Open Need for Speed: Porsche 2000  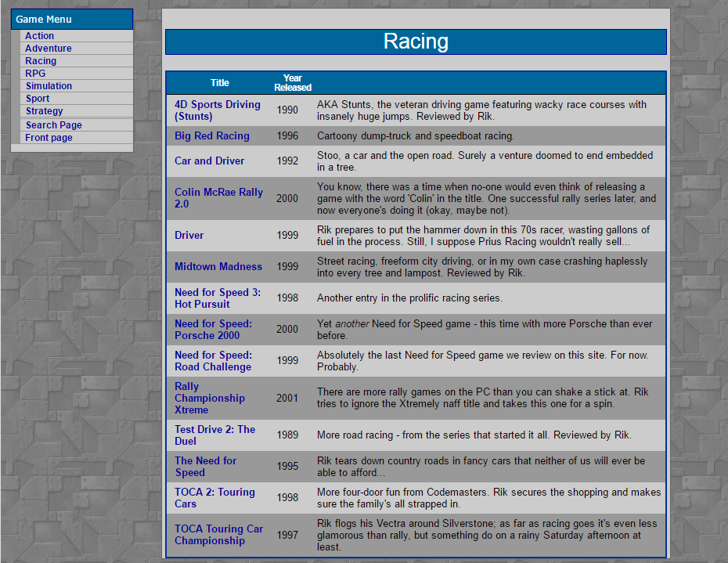point(213,329)
